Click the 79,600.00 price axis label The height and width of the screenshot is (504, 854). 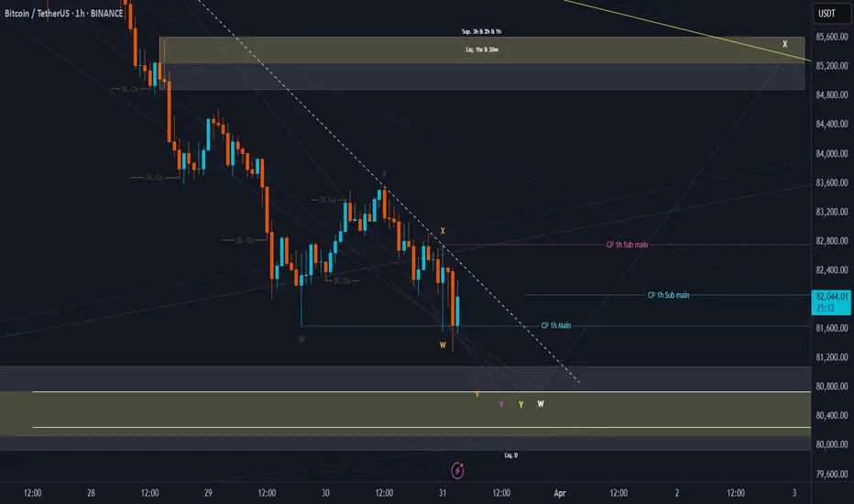(832, 474)
